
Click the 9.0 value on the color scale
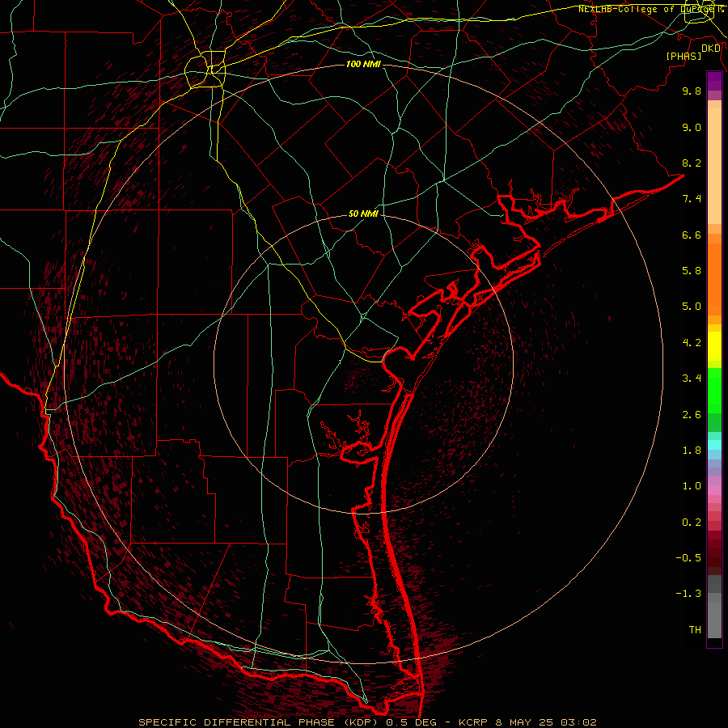click(x=692, y=127)
